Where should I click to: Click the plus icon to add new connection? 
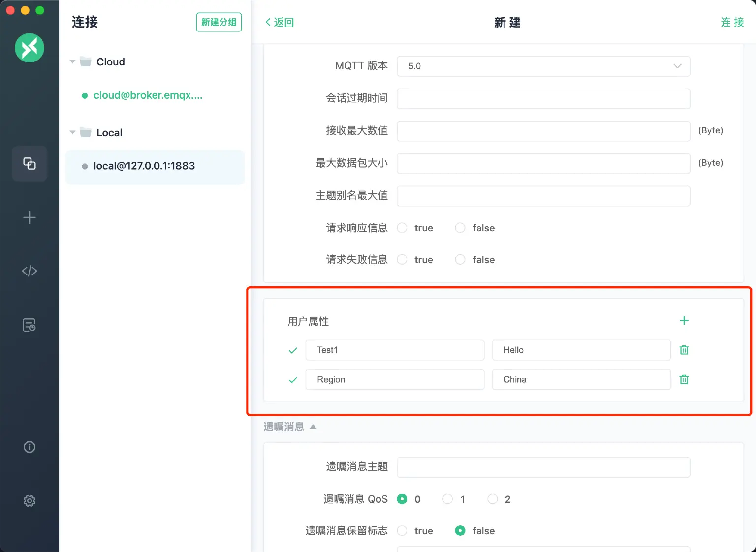[30, 217]
